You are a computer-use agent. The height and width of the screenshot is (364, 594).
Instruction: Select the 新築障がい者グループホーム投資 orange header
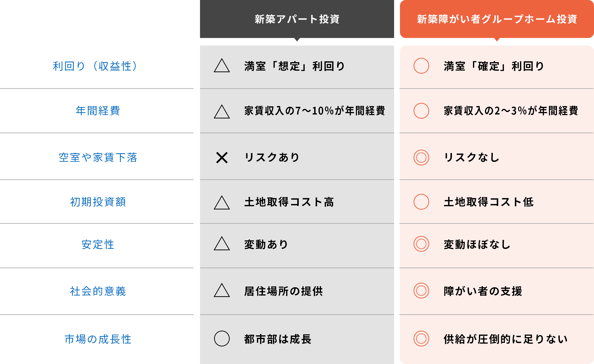(497, 19)
